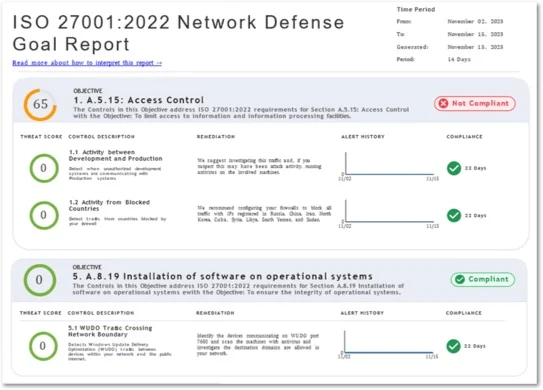The width and height of the screenshot is (543, 390).
Task: Click the '1.2 Activity from Blocked Countries' title
Action: point(109,205)
